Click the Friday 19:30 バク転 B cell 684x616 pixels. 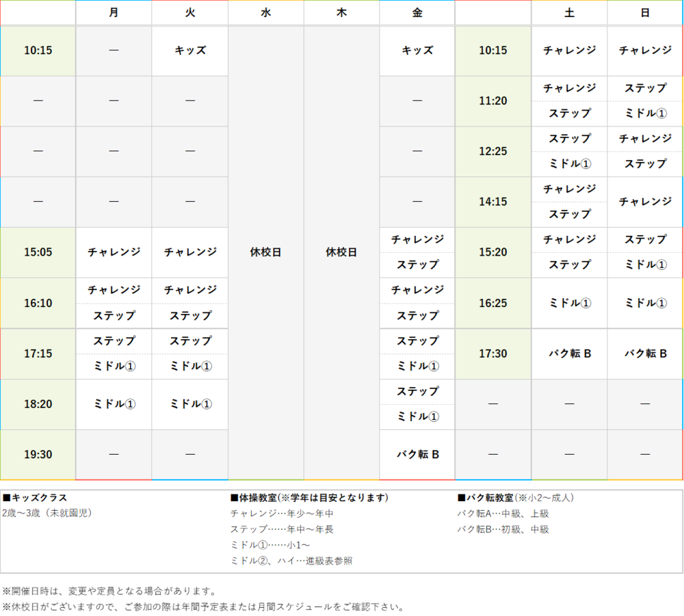[417, 455]
